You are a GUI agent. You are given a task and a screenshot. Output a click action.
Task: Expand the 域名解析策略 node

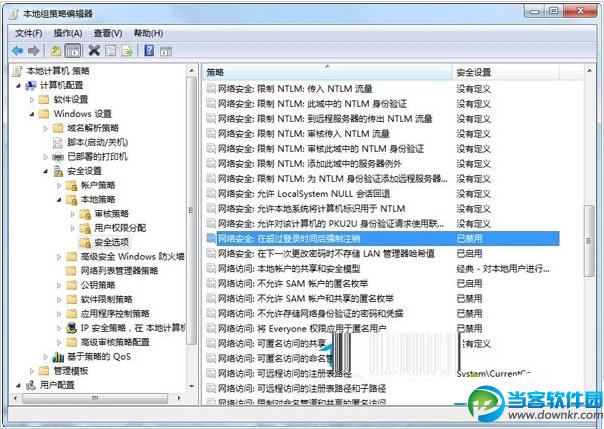pyautogui.click(x=45, y=128)
